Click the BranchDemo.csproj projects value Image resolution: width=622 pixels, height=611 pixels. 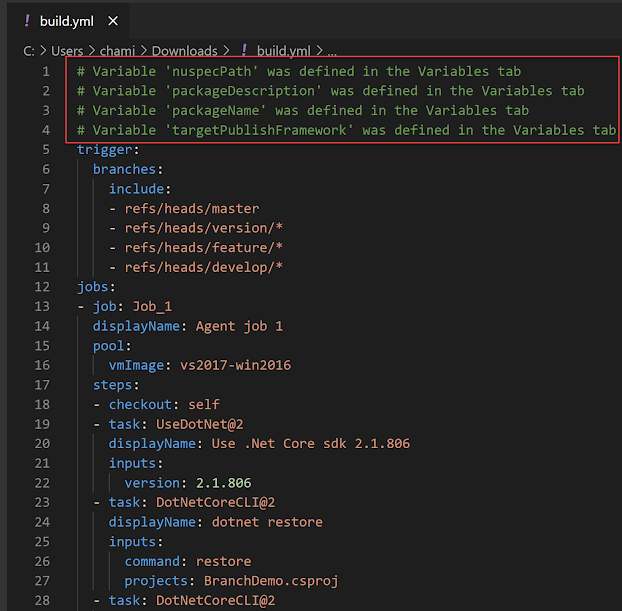(271, 581)
